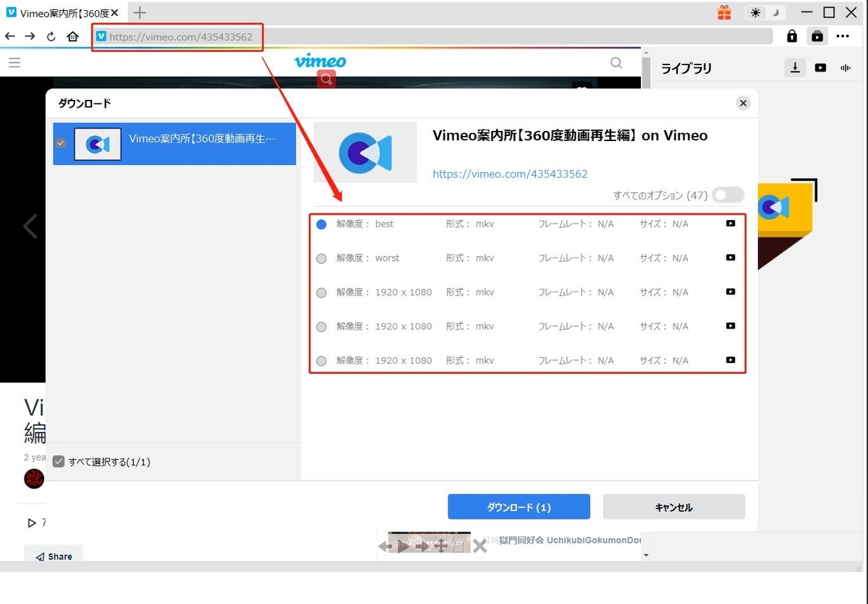Screen dimensions: 868x604
Task: Click previous video chevron on player
Action: coord(29,226)
